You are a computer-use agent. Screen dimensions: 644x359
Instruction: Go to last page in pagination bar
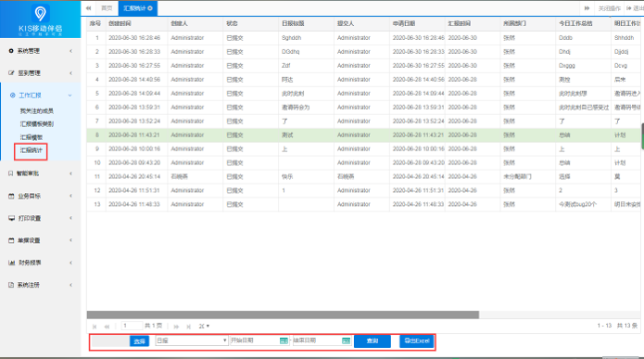point(188,327)
